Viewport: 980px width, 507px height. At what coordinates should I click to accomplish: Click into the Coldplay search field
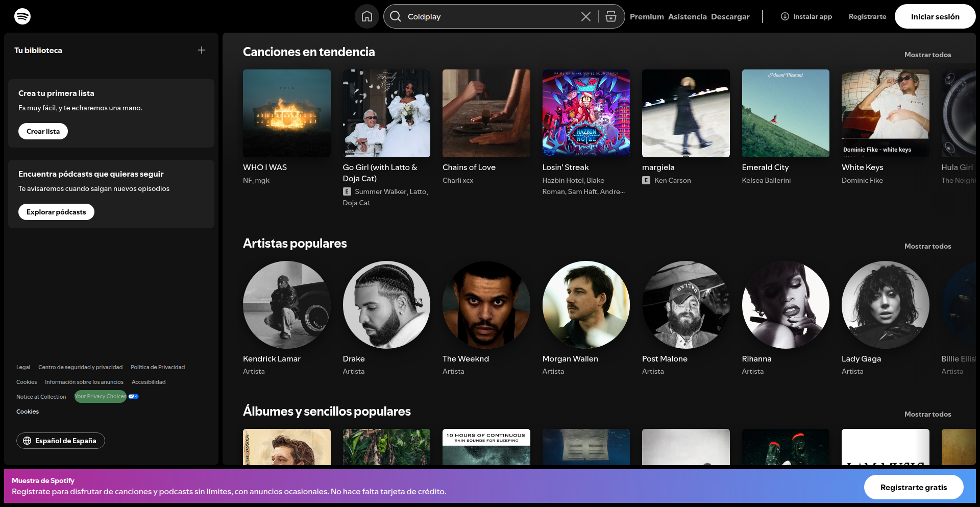click(490, 16)
